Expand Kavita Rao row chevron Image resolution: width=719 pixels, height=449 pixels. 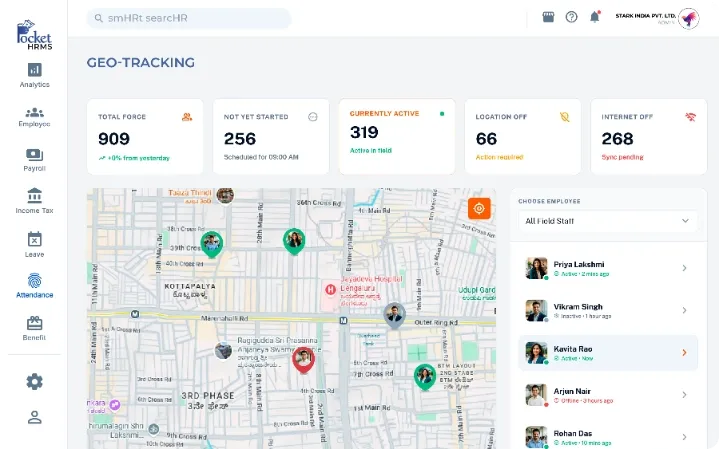(x=684, y=353)
